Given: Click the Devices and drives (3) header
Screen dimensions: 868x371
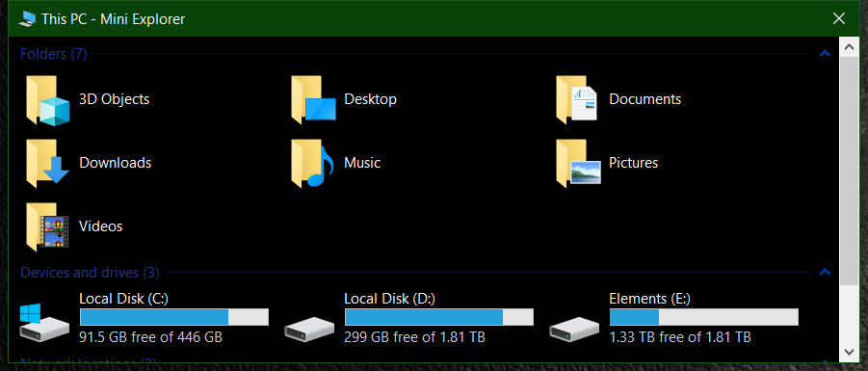Looking at the screenshot, I should [x=90, y=273].
